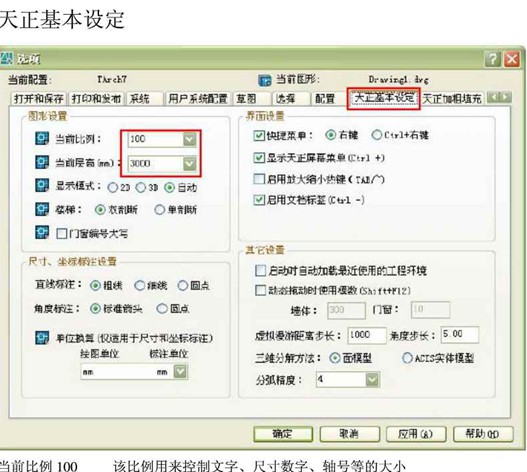The width and height of the screenshot is (527, 472).
Task: Switch to 打开和保存 tab
Action: coord(38,99)
